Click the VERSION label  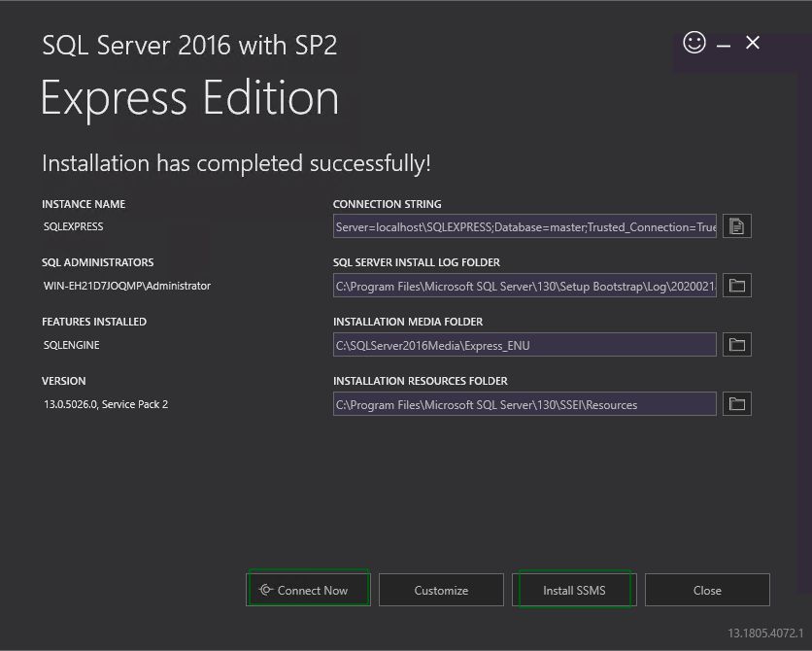64,381
